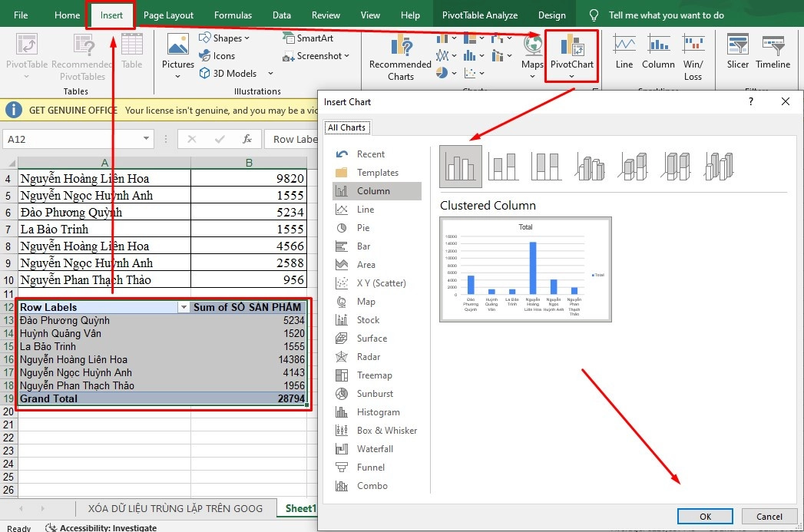Screen dimensions: 804x532
Task: Choose the Waterfall chart category
Action: (375, 449)
